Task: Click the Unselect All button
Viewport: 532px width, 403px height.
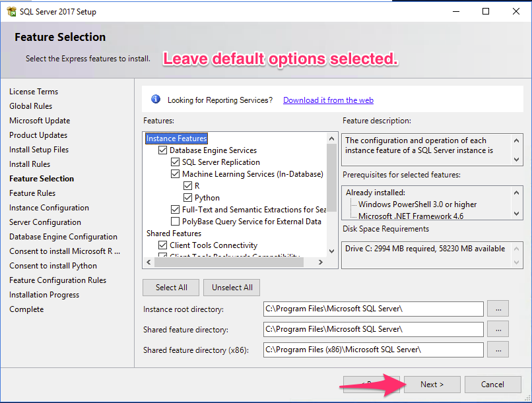Action: [232, 288]
